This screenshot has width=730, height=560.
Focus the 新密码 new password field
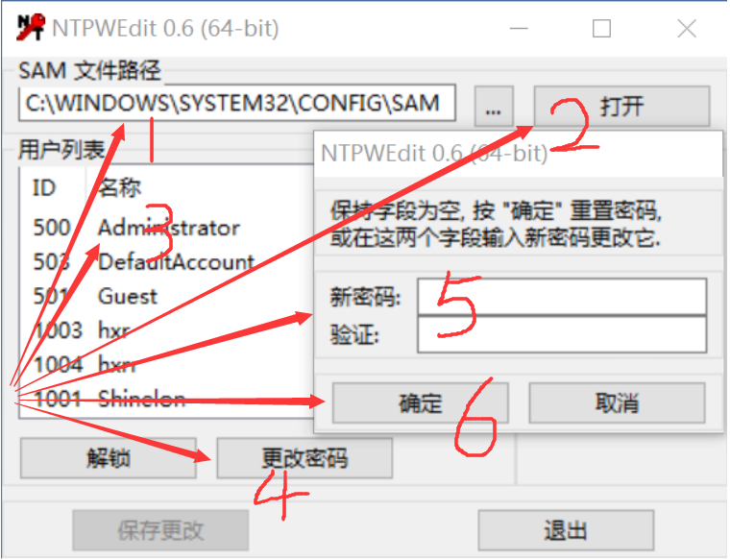562,297
